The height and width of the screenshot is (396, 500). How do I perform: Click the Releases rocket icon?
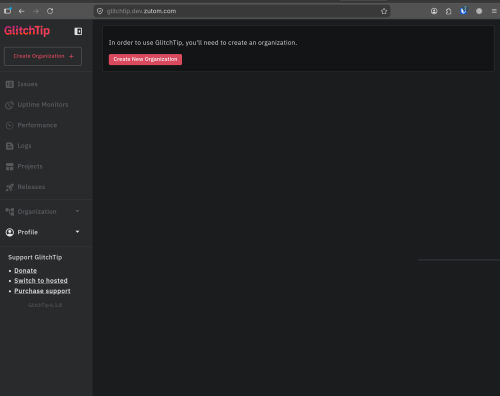tap(10, 187)
